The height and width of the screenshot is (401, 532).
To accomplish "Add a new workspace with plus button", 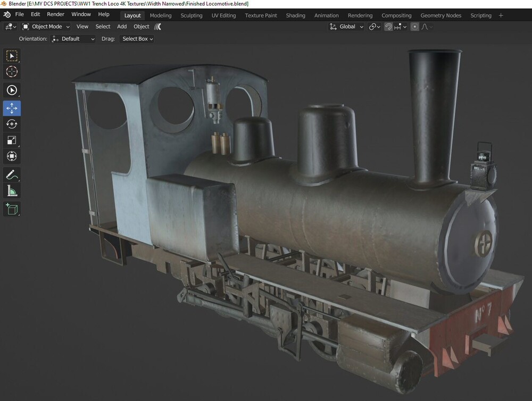I will [x=501, y=15].
